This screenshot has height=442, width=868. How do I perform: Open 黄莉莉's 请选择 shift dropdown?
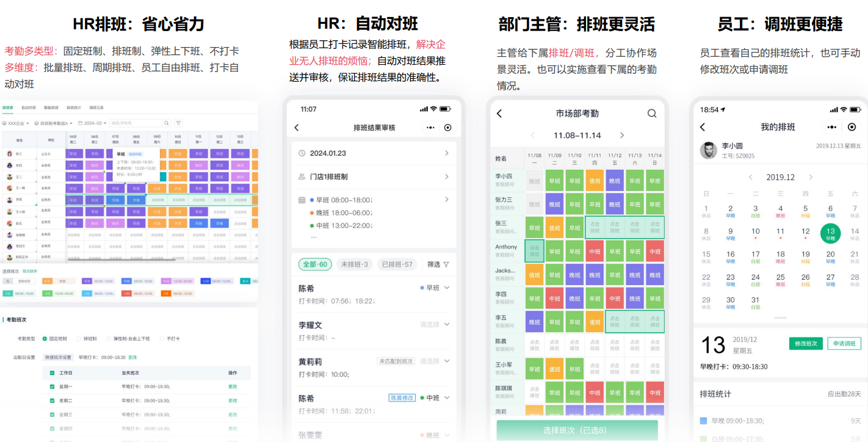point(435,361)
